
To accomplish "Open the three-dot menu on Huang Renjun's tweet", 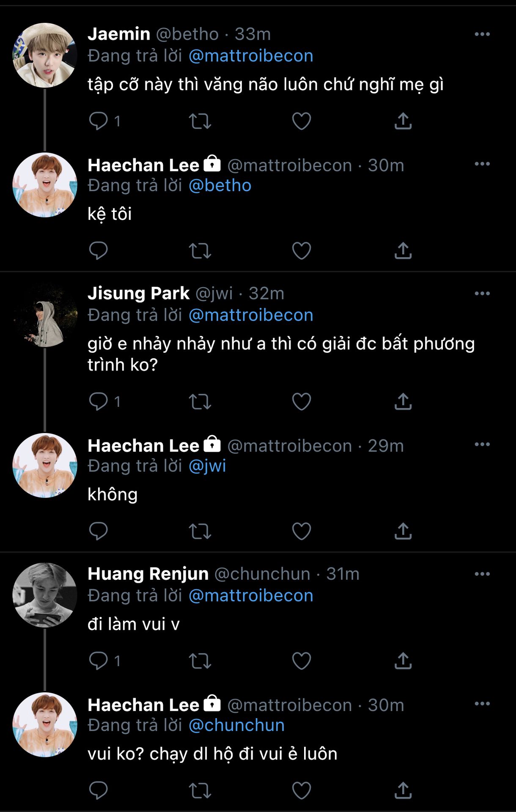I will 482,574.
